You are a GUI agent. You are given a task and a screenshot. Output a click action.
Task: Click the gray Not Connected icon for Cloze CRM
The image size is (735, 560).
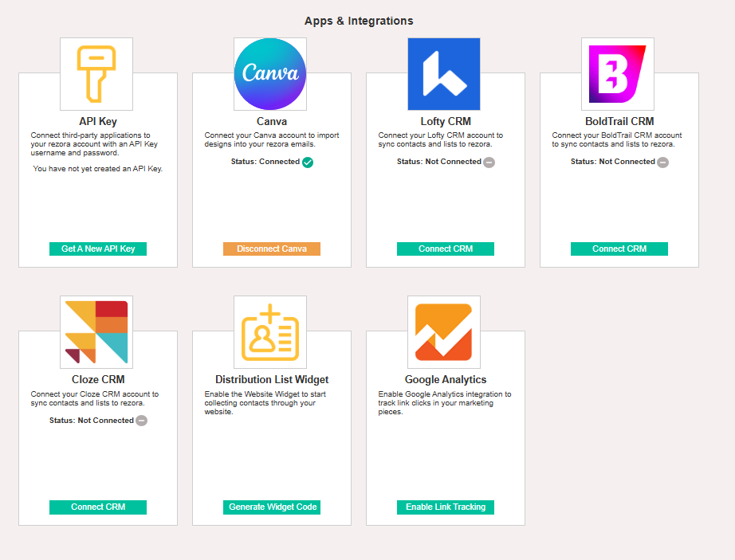pyautogui.click(x=142, y=421)
